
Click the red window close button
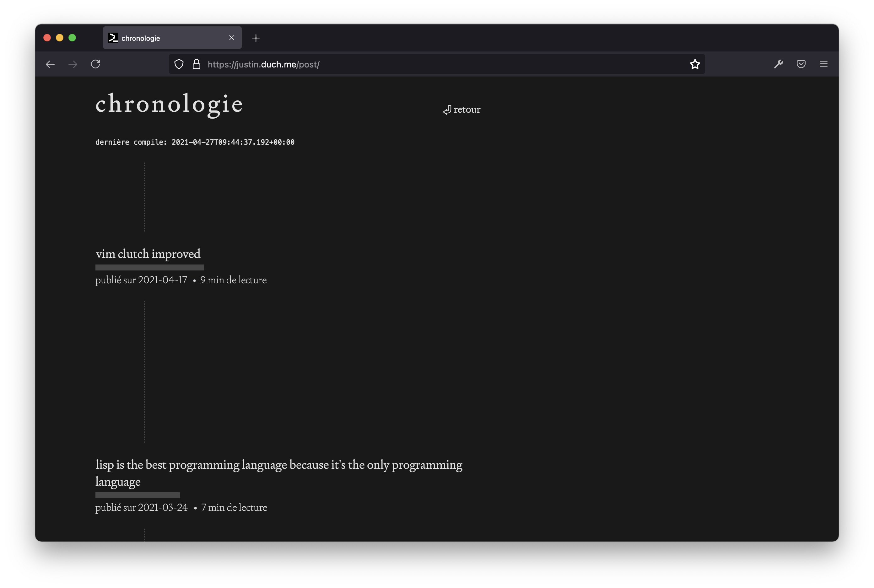[47, 38]
